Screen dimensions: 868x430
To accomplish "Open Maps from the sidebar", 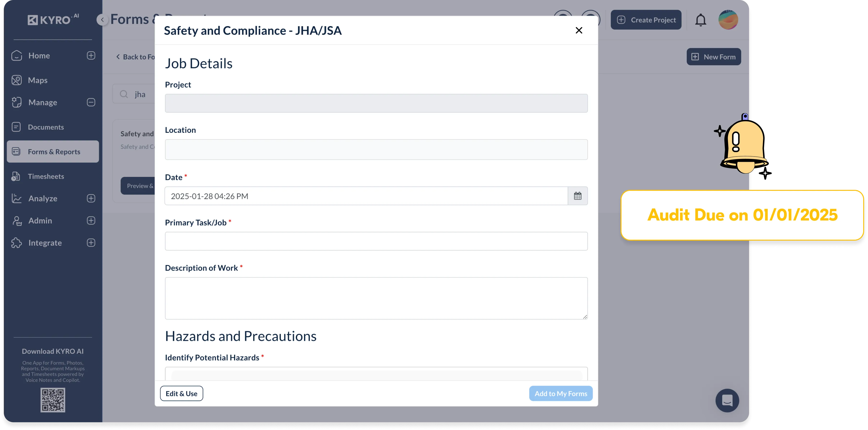I will [37, 81].
